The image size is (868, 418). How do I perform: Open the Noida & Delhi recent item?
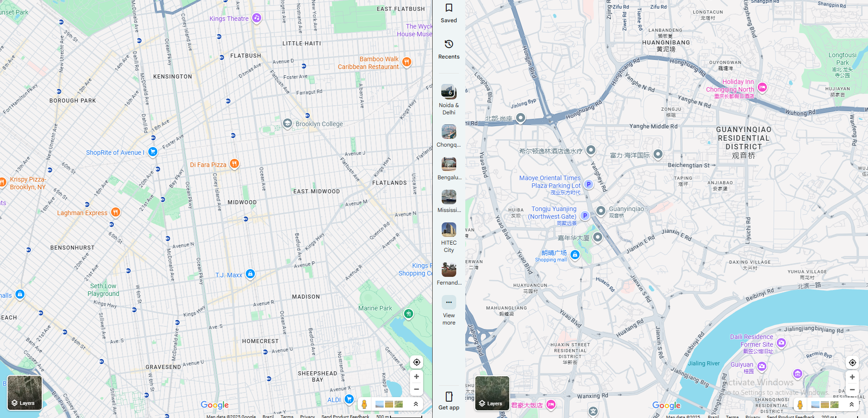pyautogui.click(x=449, y=99)
